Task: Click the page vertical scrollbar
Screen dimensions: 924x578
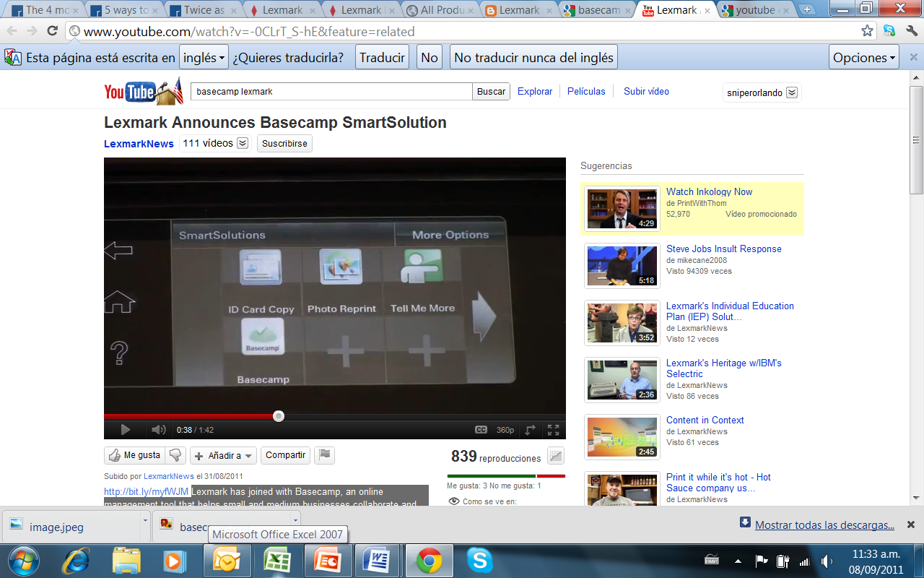Action: pos(917,140)
